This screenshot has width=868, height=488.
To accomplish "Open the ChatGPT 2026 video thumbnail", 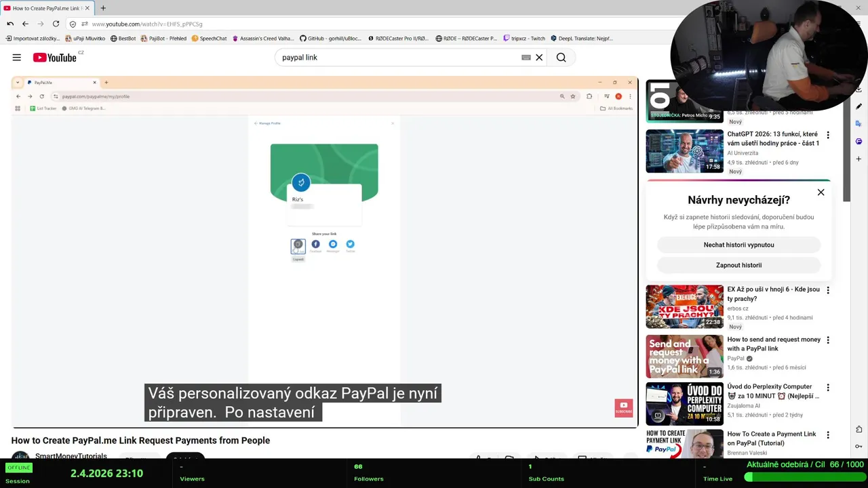I will coord(684,151).
